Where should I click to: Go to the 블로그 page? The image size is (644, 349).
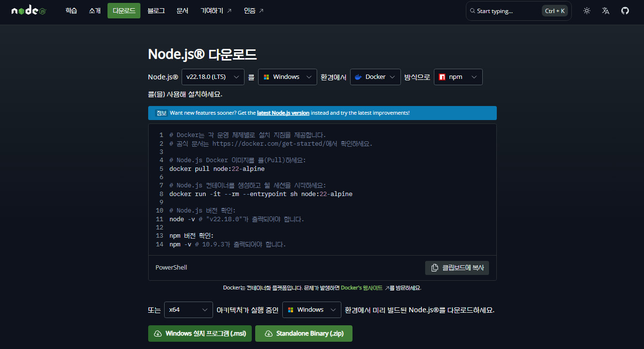[156, 11]
